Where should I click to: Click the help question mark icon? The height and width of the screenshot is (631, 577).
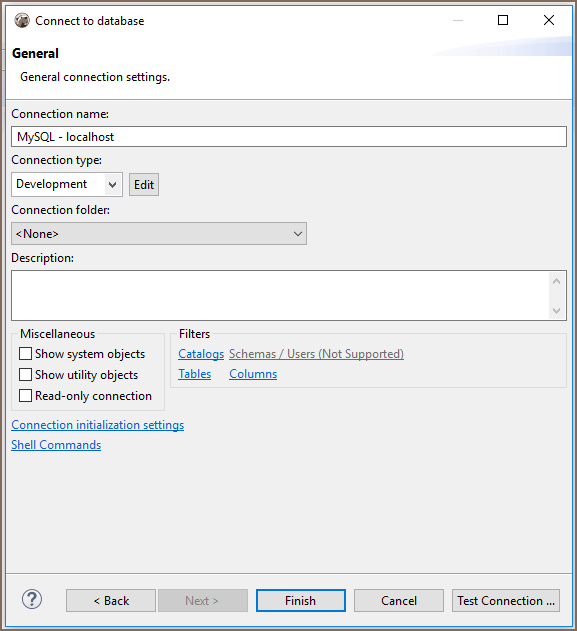[x=32, y=599]
